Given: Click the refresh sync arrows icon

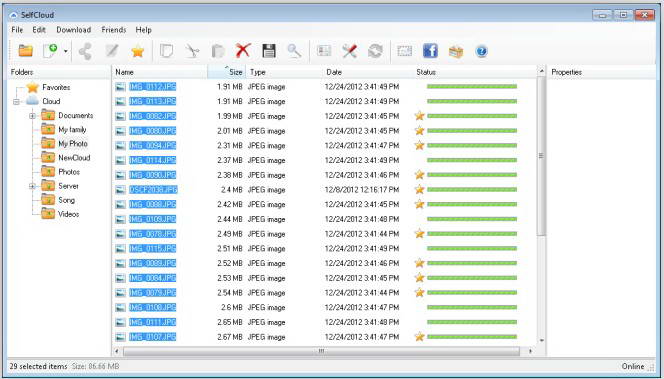Looking at the screenshot, I should tap(375, 51).
